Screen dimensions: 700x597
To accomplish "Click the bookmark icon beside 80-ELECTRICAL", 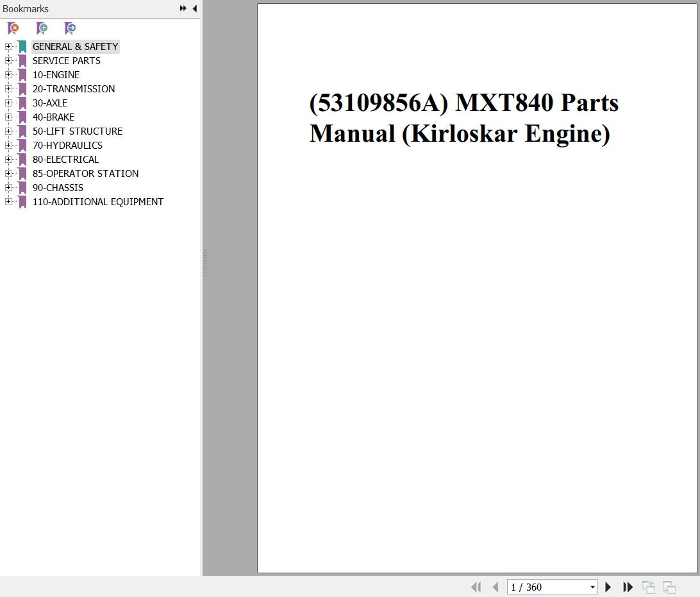I will (x=22, y=160).
